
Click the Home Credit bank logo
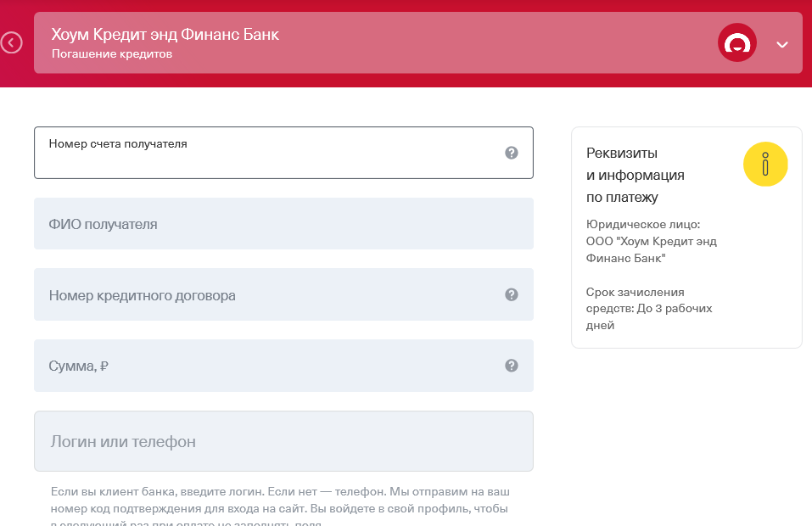click(737, 42)
